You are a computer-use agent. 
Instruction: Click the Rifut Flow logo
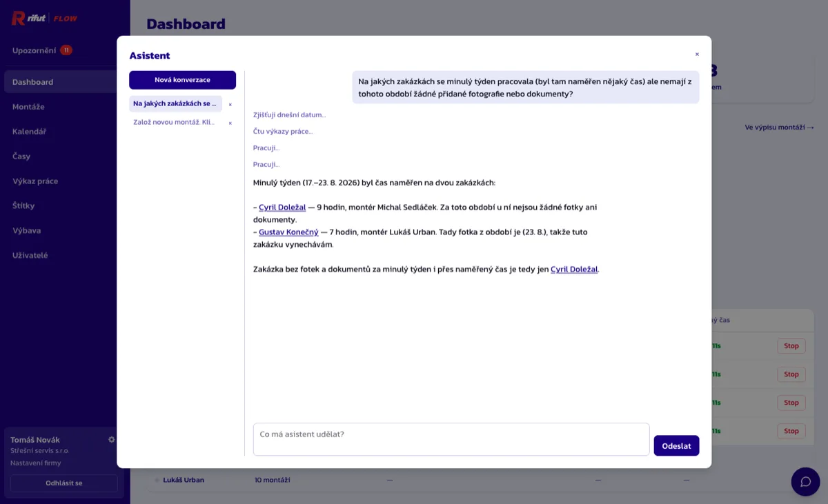click(45, 19)
